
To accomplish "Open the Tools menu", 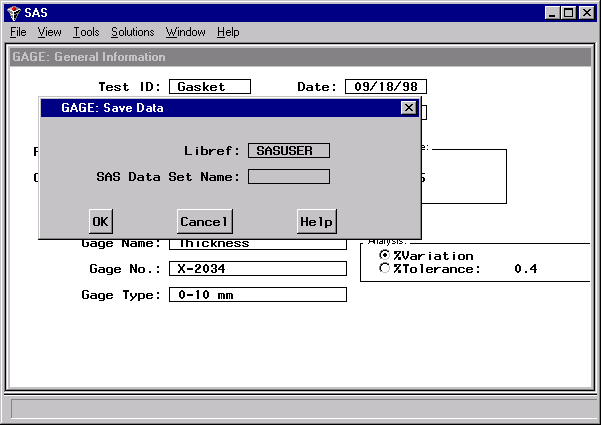I will (86, 32).
